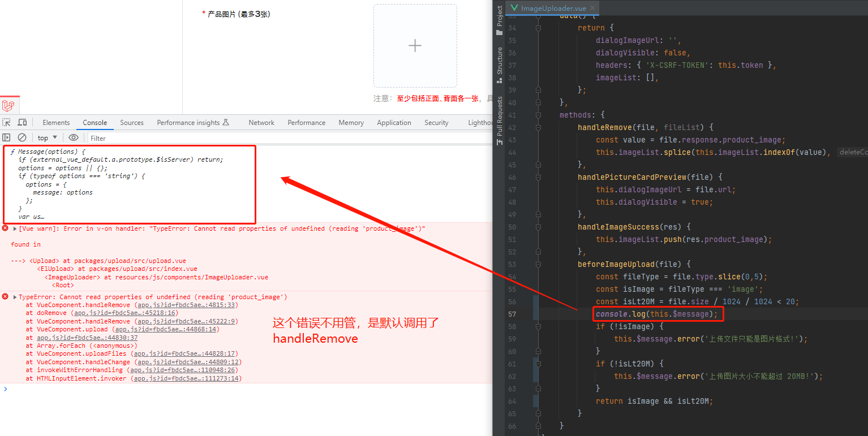Select the Console DevTools tab
This screenshot has height=436, width=868.
coord(95,122)
